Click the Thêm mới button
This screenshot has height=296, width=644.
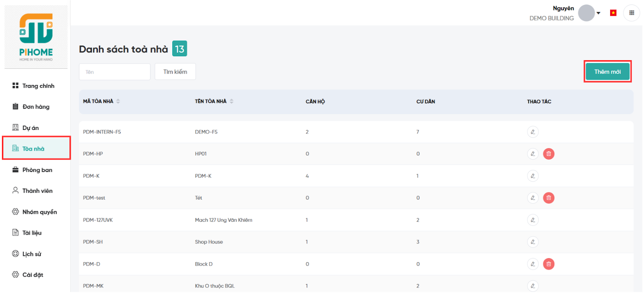pos(607,72)
